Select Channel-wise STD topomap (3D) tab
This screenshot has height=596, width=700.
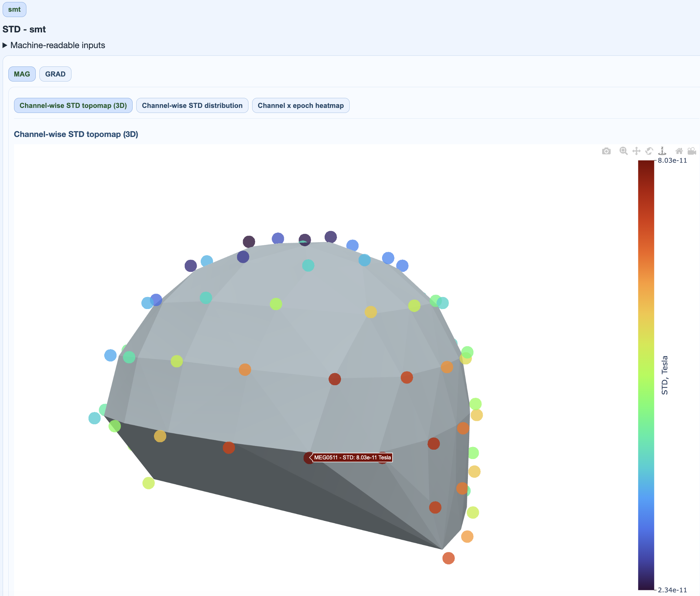click(x=73, y=106)
